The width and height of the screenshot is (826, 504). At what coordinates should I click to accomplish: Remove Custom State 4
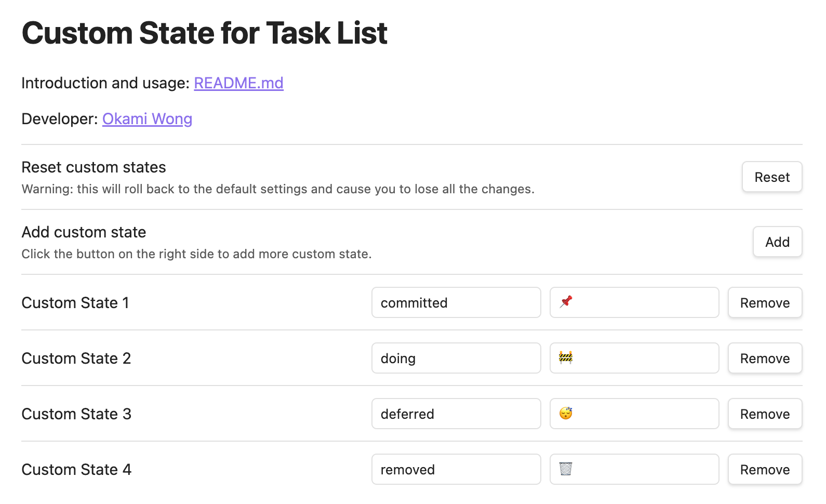(765, 469)
